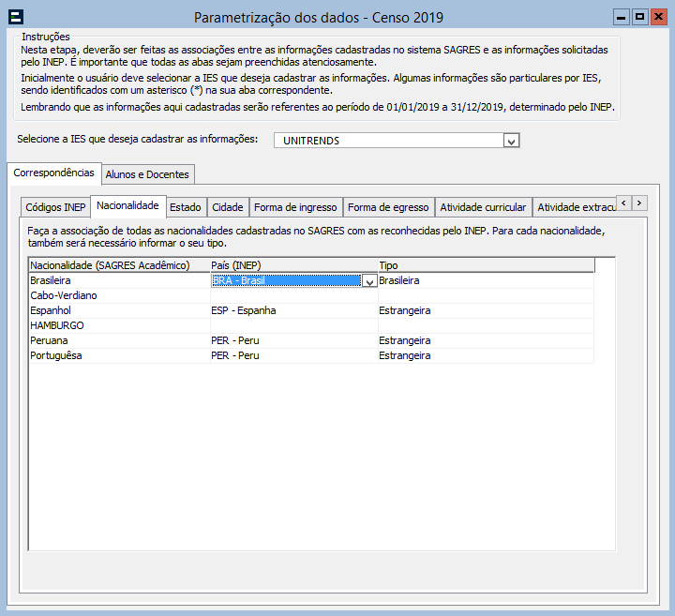Image resolution: width=675 pixels, height=616 pixels.
Task: Click the empty País cell for HAMBURGO
Action: (x=293, y=325)
